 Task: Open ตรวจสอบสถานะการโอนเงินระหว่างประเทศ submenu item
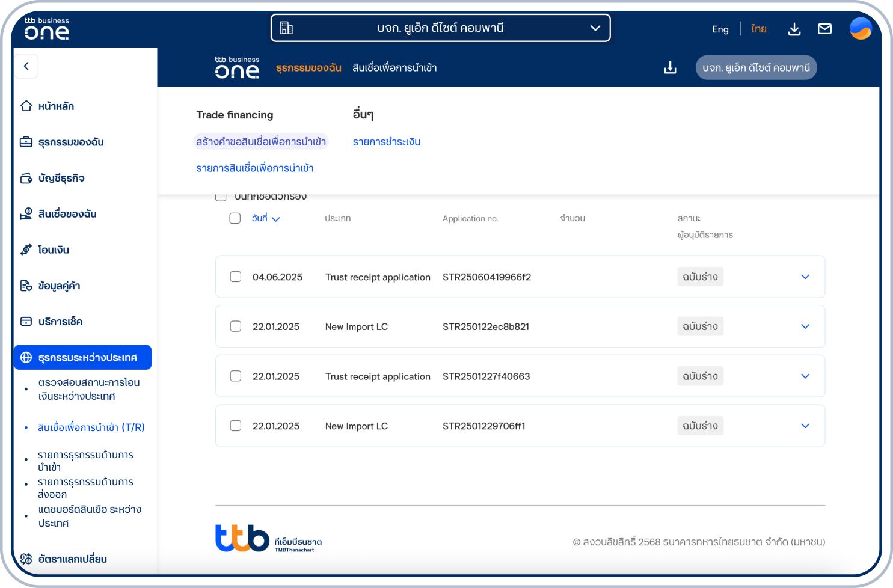(89, 389)
